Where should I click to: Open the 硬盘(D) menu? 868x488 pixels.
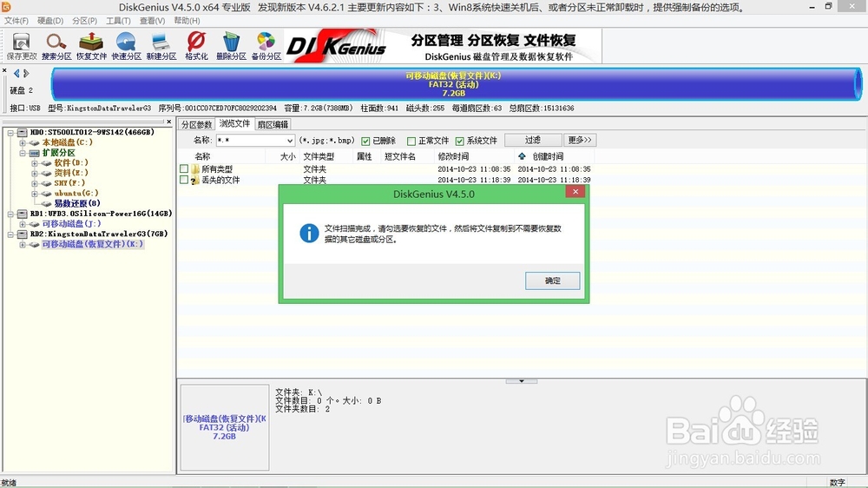[50, 21]
